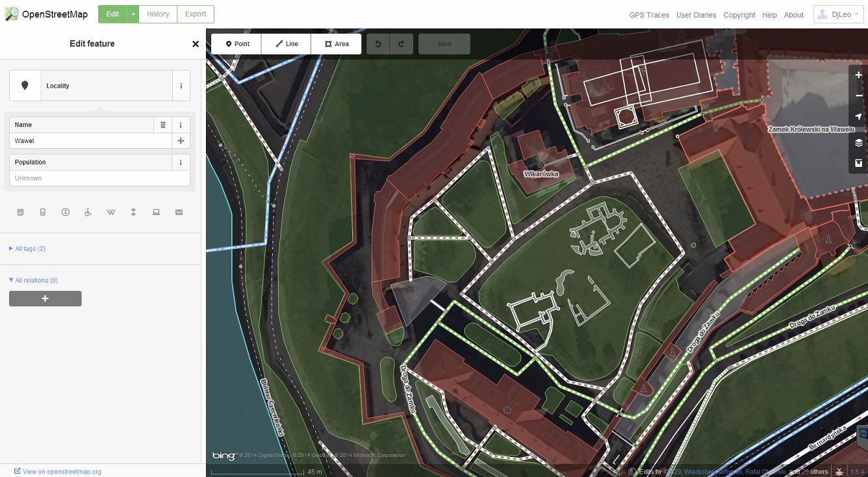Collapse the All relations (0) section
868x477 pixels.
click(x=34, y=281)
